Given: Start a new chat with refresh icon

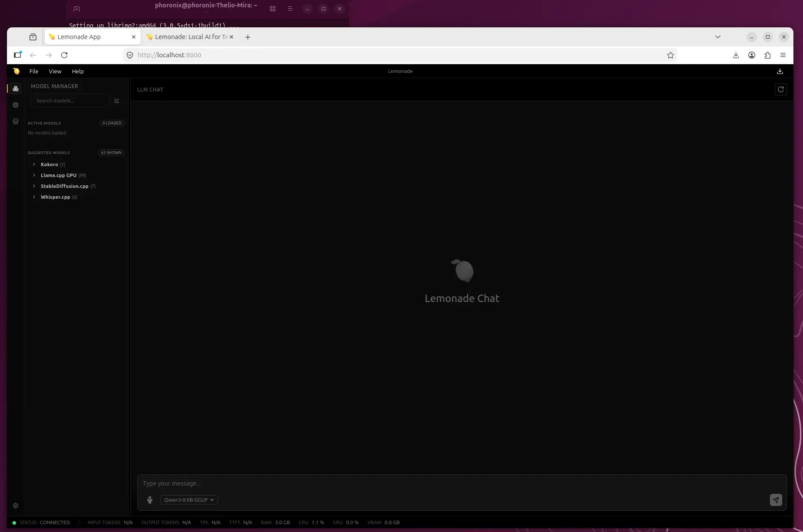Looking at the screenshot, I should (780, 89).
